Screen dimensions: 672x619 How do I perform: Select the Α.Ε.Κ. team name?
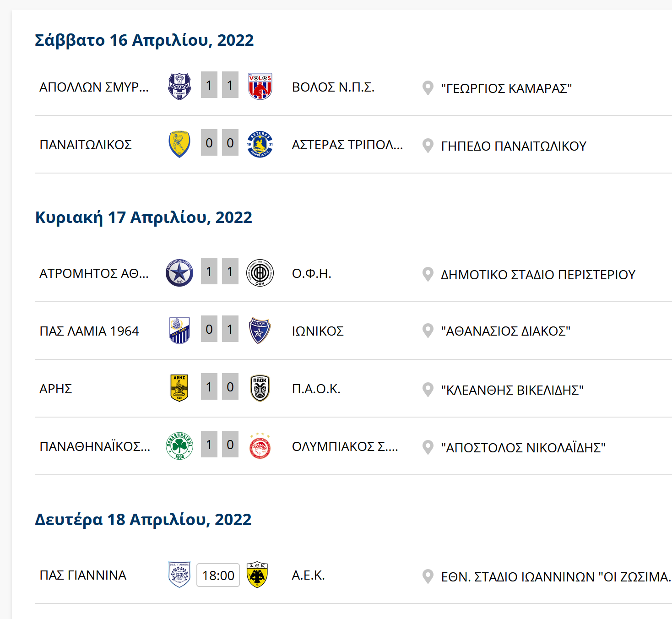click(x=308, y=575)
